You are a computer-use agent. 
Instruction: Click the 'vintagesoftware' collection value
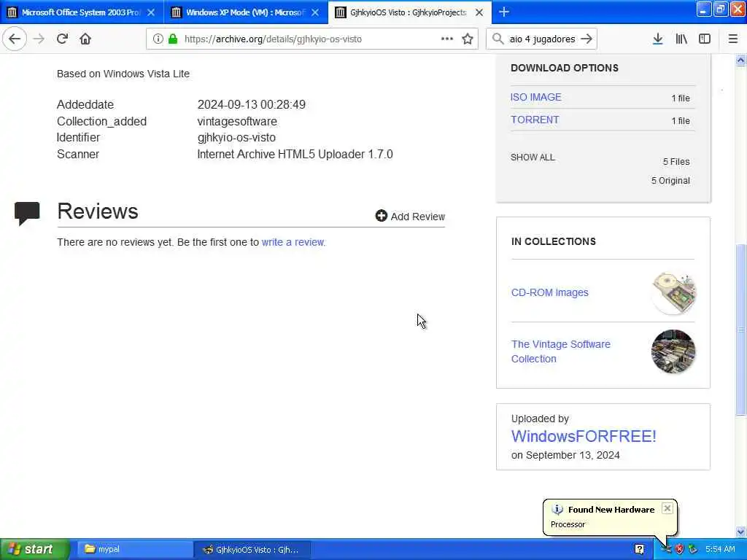click(x=237, y=122)
